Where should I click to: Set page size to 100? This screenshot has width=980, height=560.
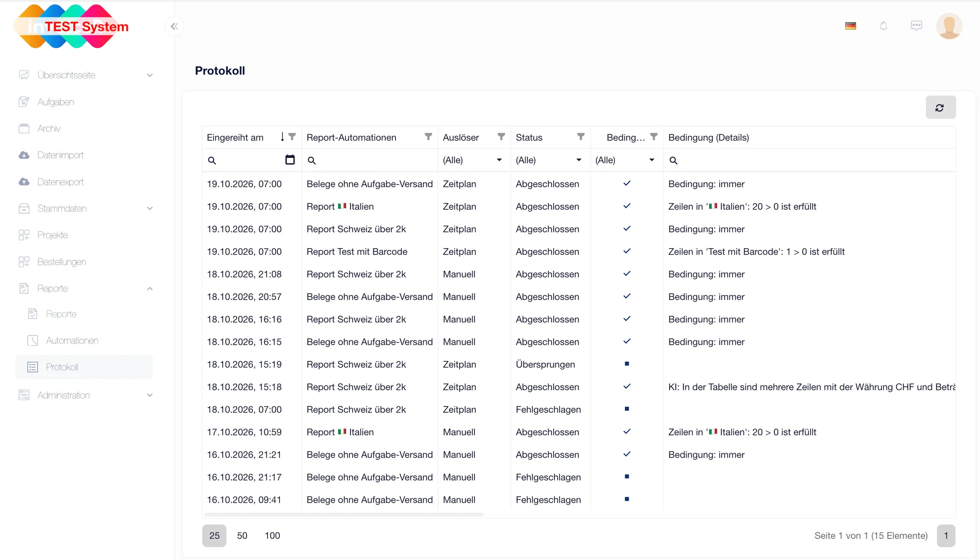tap(272, 535)
